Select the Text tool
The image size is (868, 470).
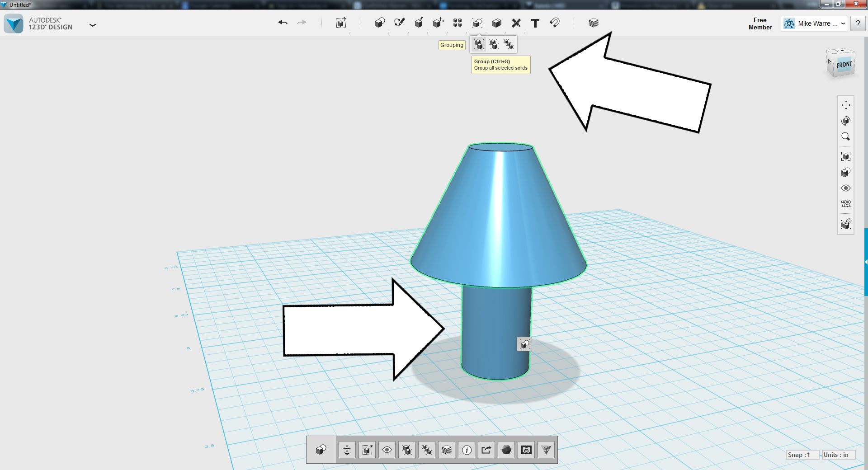535,23
